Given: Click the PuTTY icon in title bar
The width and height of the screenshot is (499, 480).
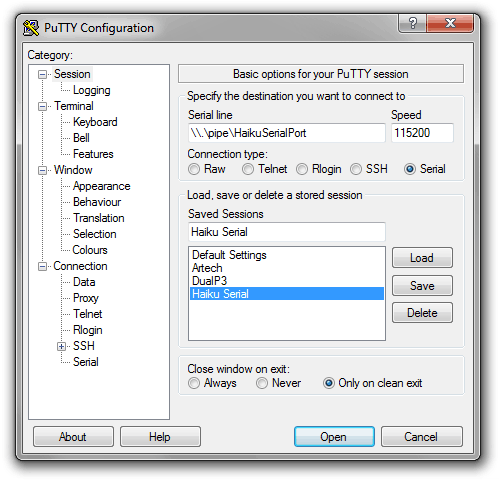Looking at the screenshot, I should coord(31,28).
